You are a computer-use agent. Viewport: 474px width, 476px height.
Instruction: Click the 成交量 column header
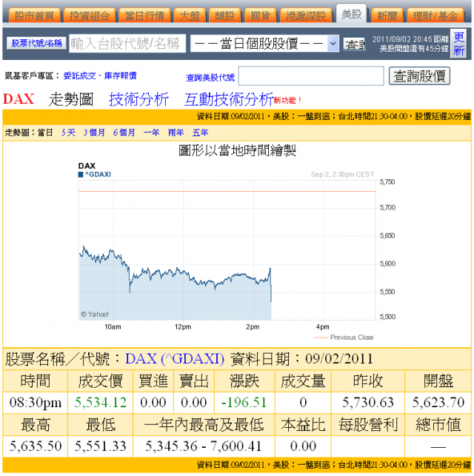point(303,381)
